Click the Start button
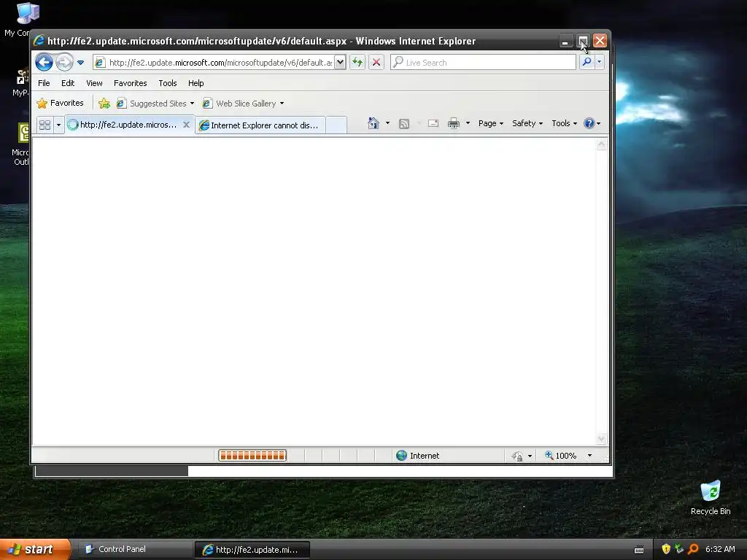The width and height of the screenshot is (747, 560). pyautogui.click(x=35, y=549)
